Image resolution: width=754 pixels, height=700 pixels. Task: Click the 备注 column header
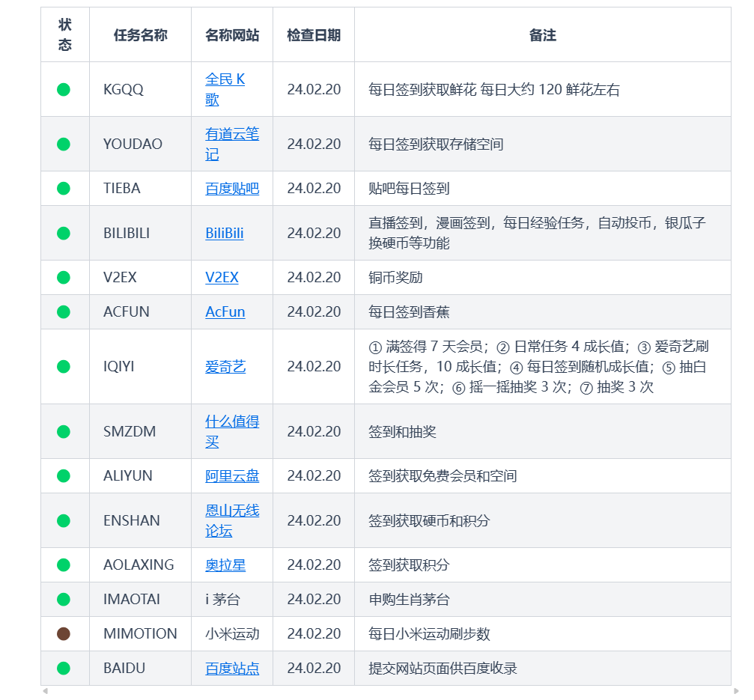543,35
